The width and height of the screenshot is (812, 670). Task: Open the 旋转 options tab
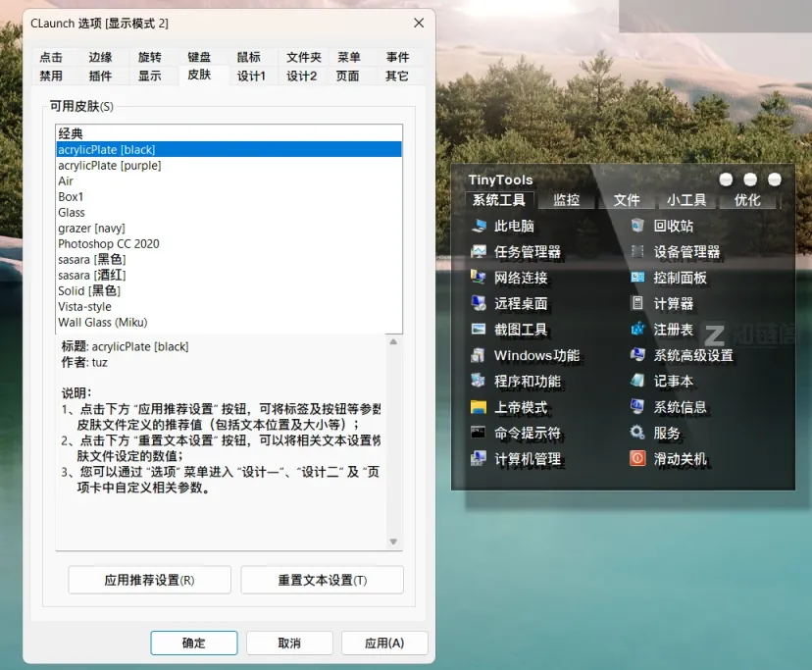[150, 57]
